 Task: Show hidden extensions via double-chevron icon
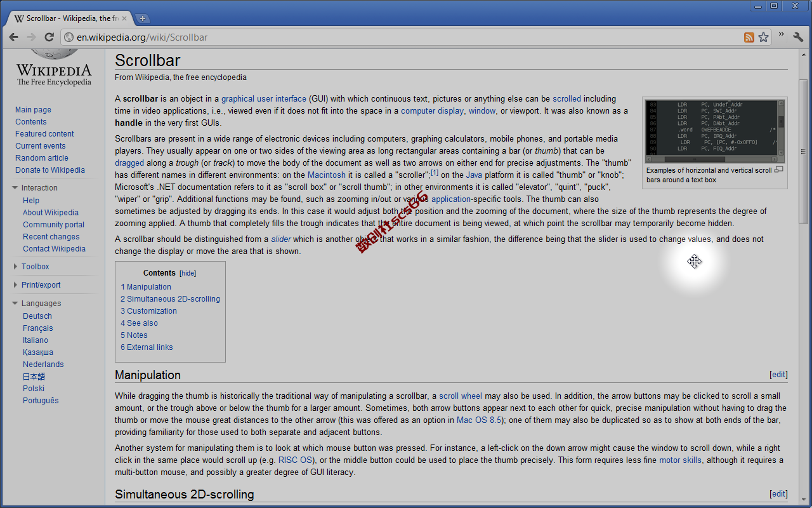(x=782, y=35)
